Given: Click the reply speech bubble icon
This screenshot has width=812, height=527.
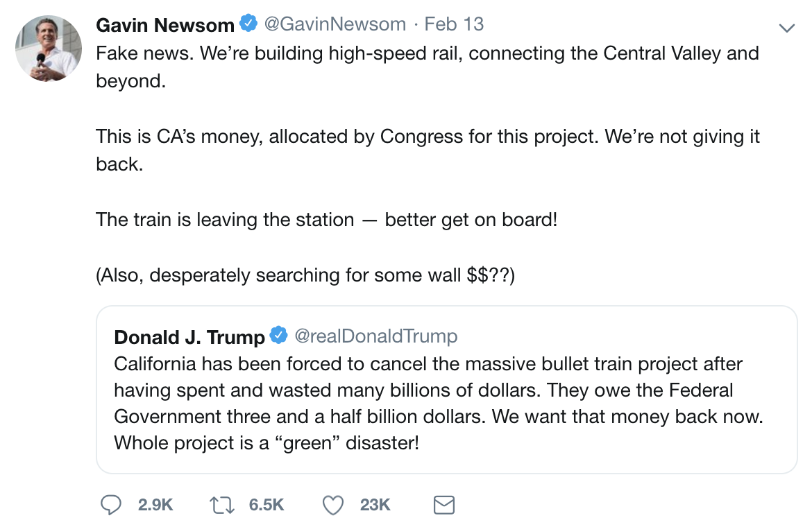Looking at the screenshot, I should (111, 505).
